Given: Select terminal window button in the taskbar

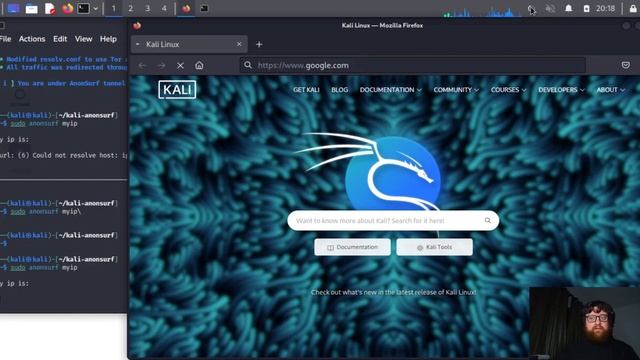Looking at the screenshot, I should [204, 9].
